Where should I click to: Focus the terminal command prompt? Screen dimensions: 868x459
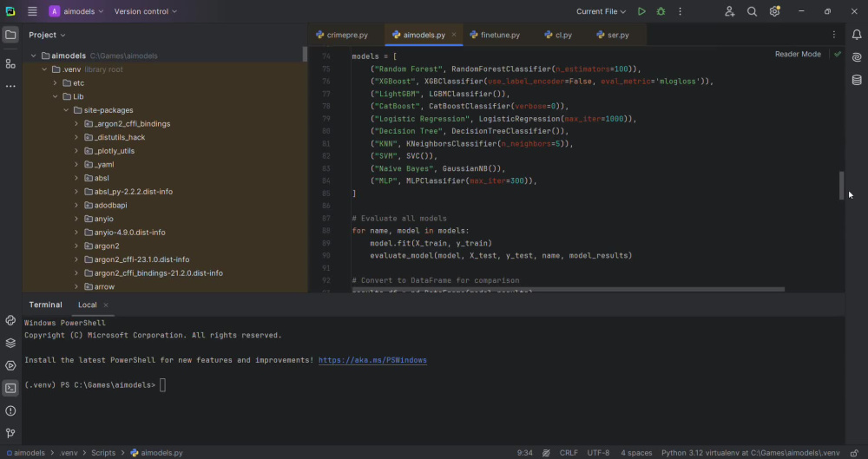click(162, 384)
